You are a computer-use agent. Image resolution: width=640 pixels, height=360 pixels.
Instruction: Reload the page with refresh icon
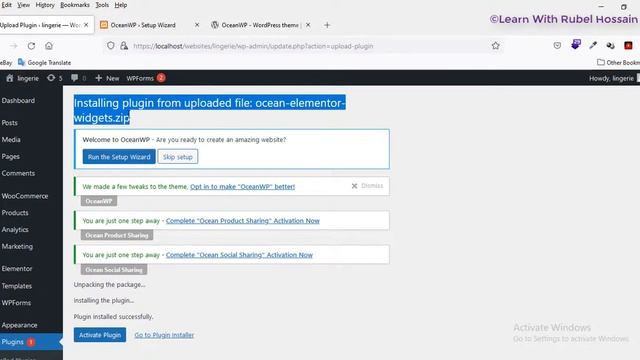coord(31,46)
